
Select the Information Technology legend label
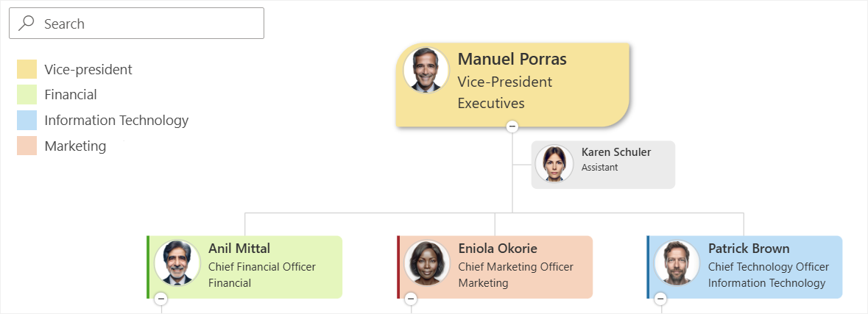click(x=116, y=121)
